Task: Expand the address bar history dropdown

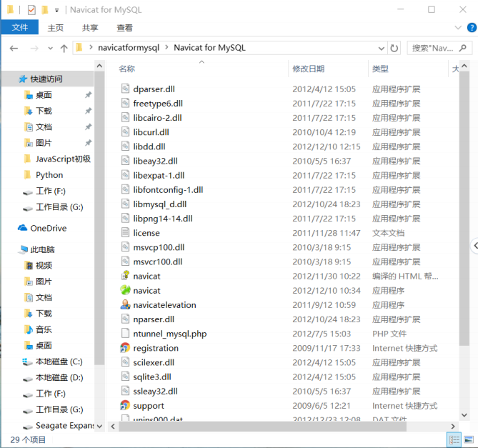Action: click(381, 48)
